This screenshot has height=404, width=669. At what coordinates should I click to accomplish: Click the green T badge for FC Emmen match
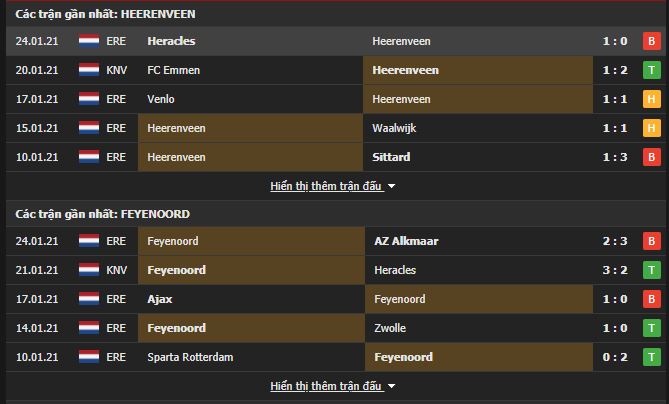click(x=652, y=70)
